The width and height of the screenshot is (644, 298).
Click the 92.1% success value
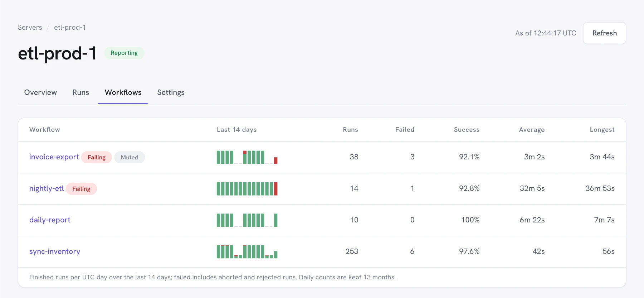click(469, 157)
